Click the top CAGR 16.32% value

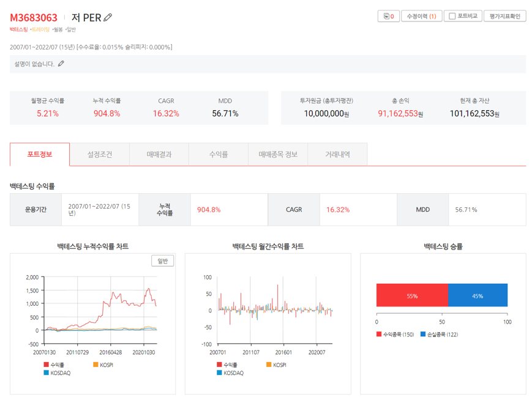click(x=166, y=113)
